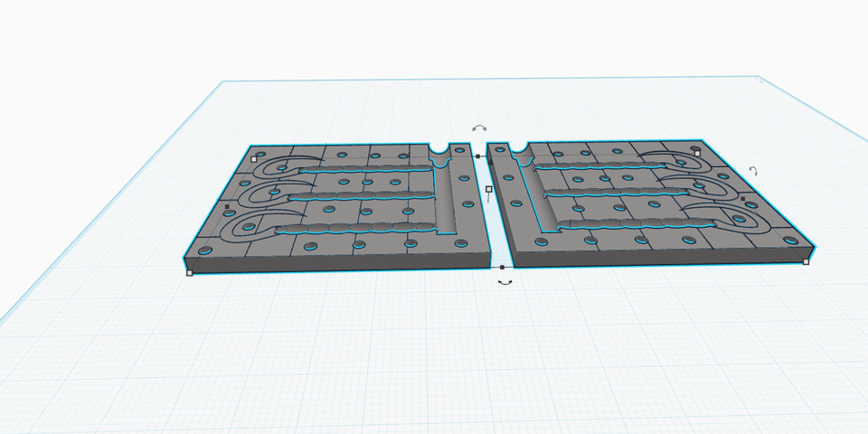Click the front-left white corner resize handle

[189, 272]
